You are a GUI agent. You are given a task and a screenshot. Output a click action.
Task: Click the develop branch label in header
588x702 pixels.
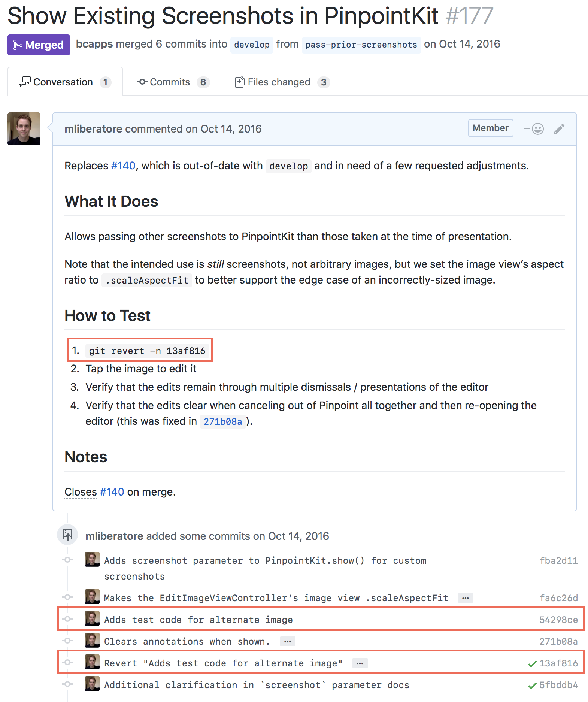point(252,45)
